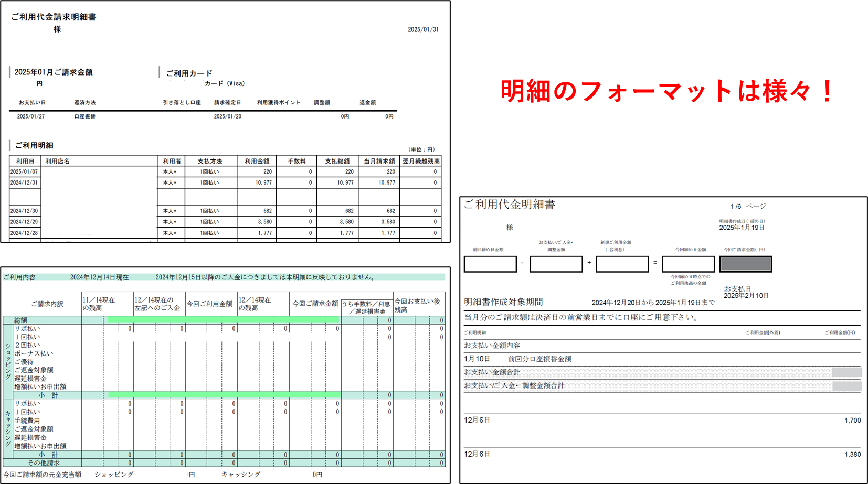Select the 2024年12月14日現在 text

click(100, 277)
